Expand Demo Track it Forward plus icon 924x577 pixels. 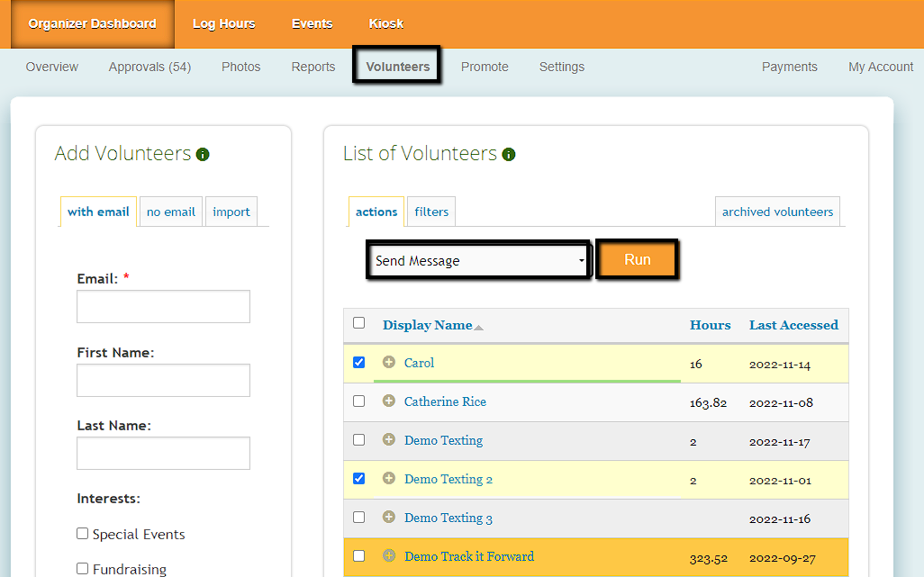[x=389, y=556]
